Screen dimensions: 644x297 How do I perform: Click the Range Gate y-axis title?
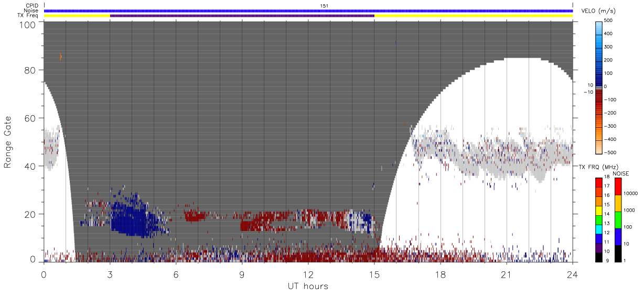click(8, 142)
